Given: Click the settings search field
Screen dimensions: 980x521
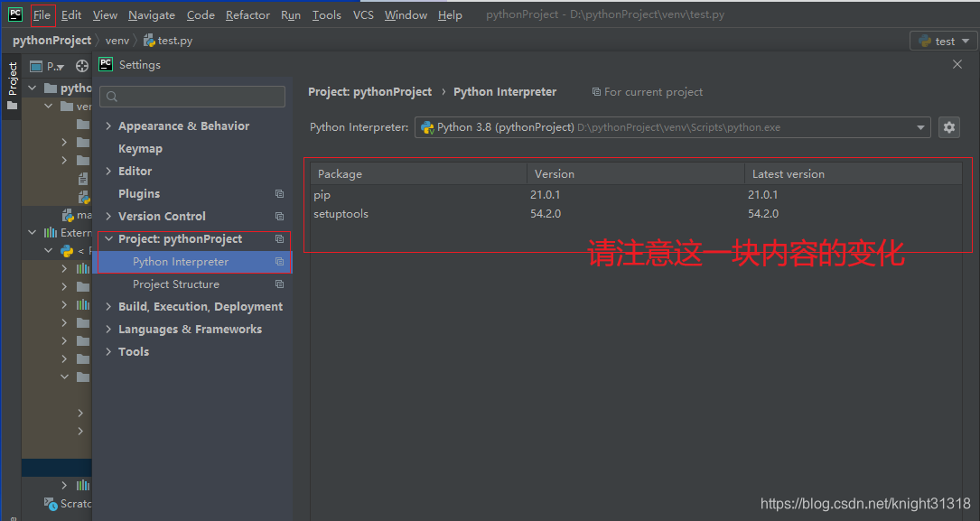Looking at the screenshot, I should (x=192, y=97).
